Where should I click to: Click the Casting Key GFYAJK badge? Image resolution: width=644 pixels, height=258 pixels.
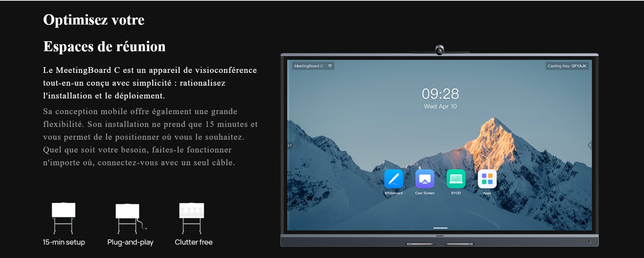(x=567, y=66)
